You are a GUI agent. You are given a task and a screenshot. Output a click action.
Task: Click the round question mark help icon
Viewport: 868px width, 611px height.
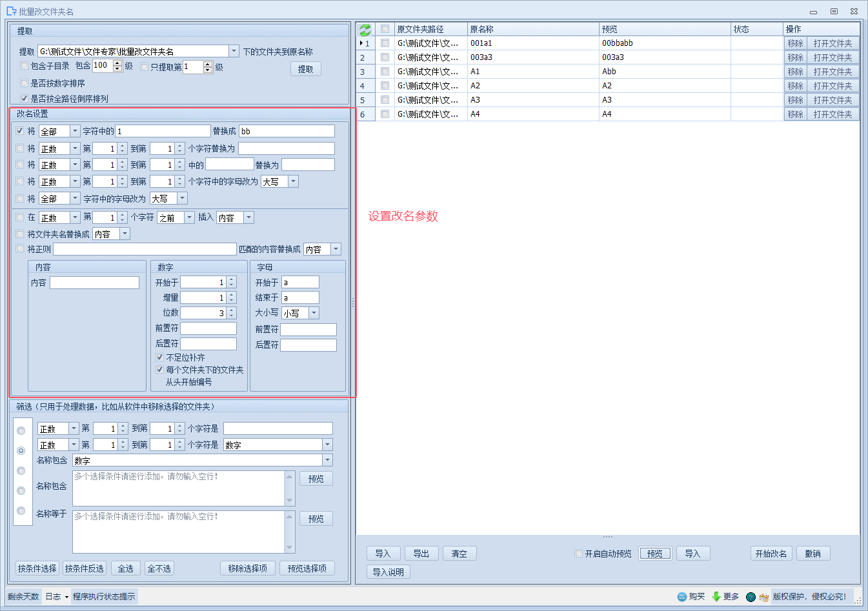(751, 597)
